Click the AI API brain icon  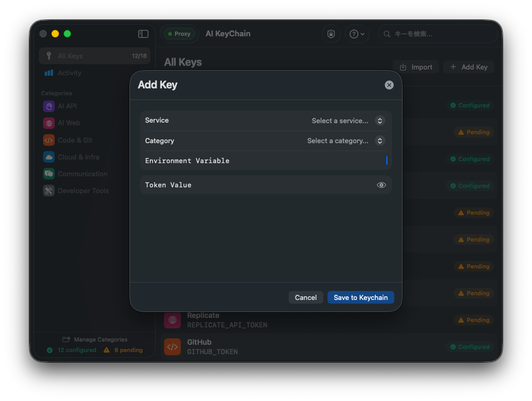click(x=49, y=106)
